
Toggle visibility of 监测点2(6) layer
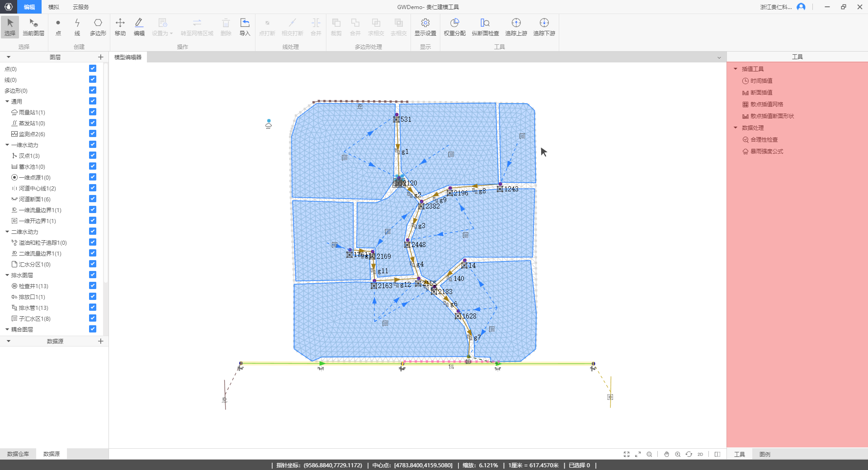(93, 134)
